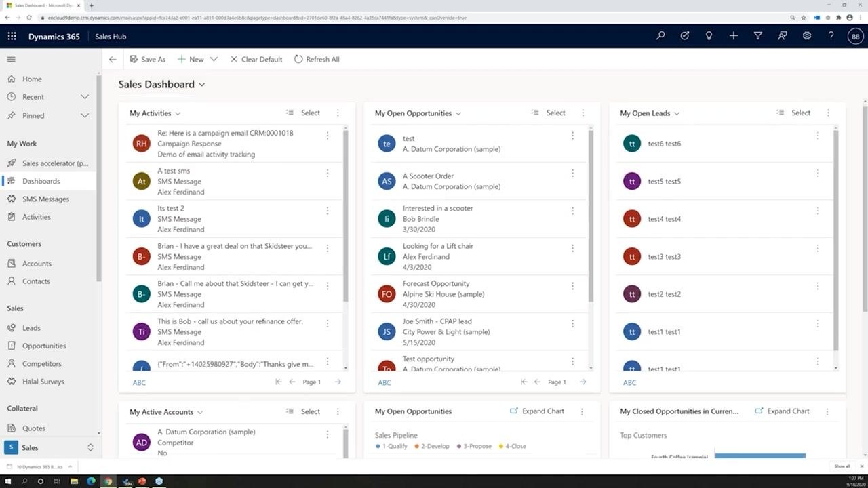Image resolution: width=868 pixels, height=488 pixels.
Task: Open advanced find filter icon
Action: click(x=758, y=36)
